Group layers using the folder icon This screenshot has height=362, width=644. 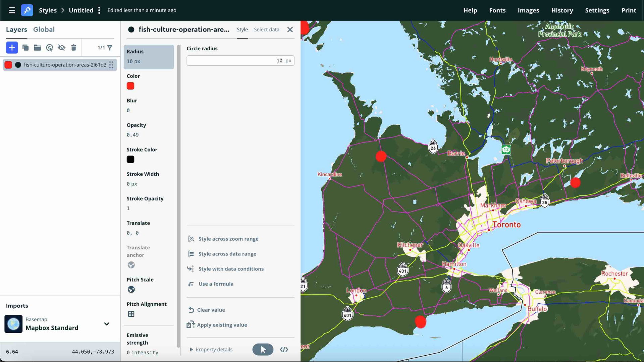point(37,48)
